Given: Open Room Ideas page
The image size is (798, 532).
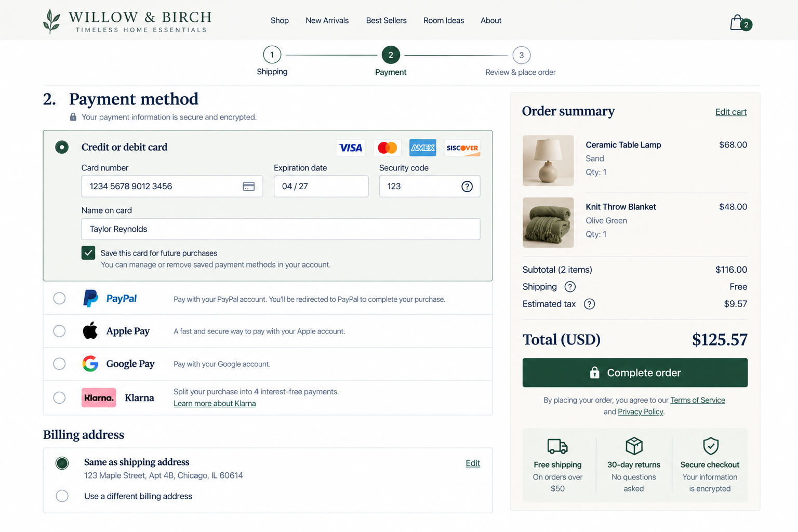Looking at the screenshot, I should point(444,21).
